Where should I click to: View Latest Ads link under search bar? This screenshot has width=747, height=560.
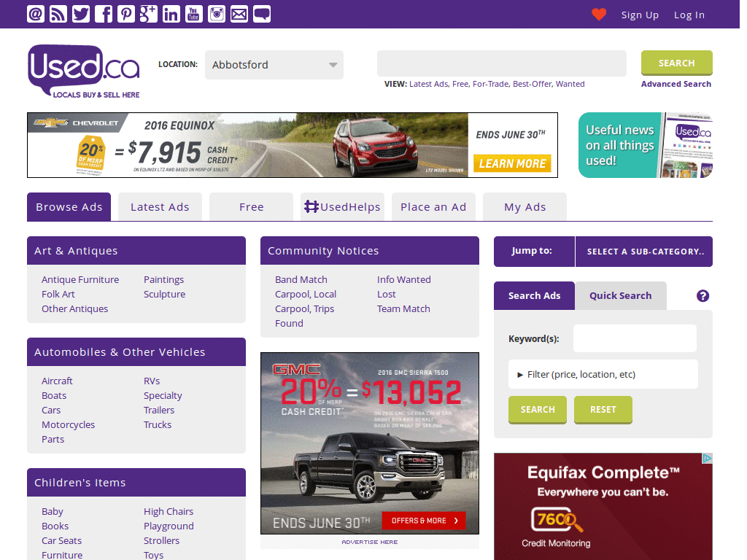click(429, 84)
